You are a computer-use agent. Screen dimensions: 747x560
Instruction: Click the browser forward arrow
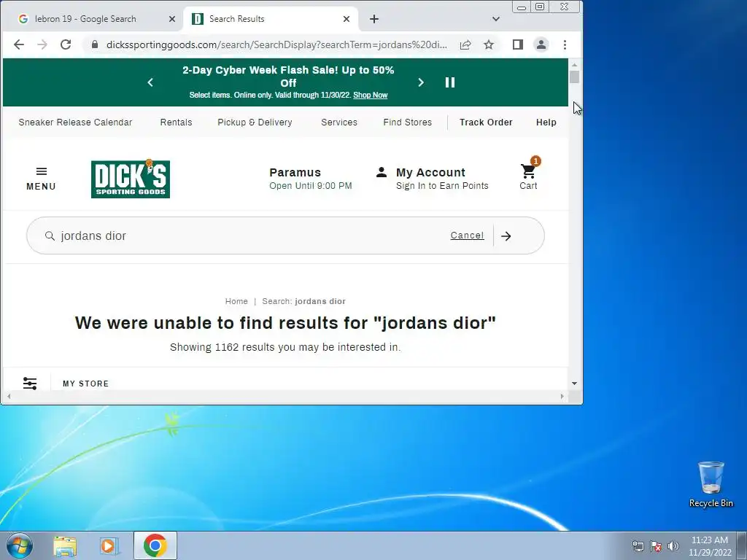click(42, 44)
